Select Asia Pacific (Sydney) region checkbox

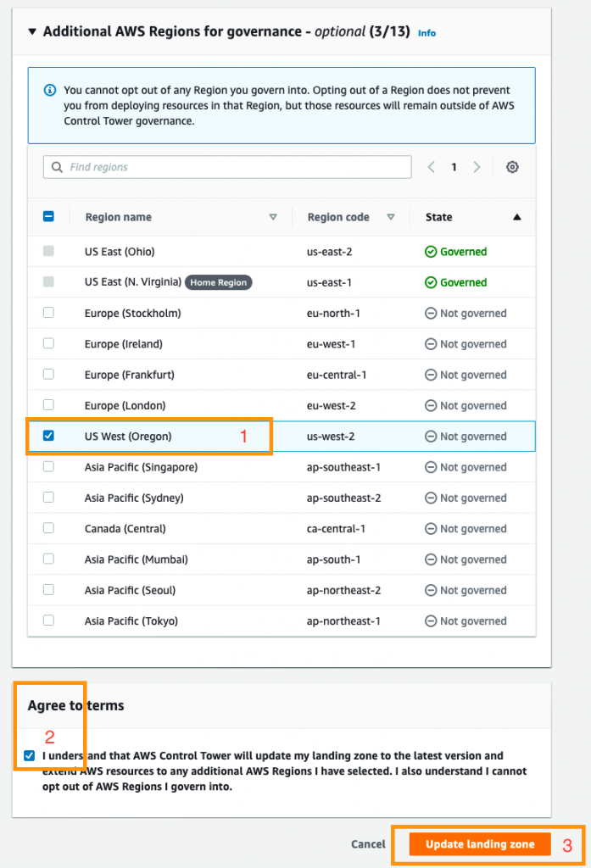(48, 497)
